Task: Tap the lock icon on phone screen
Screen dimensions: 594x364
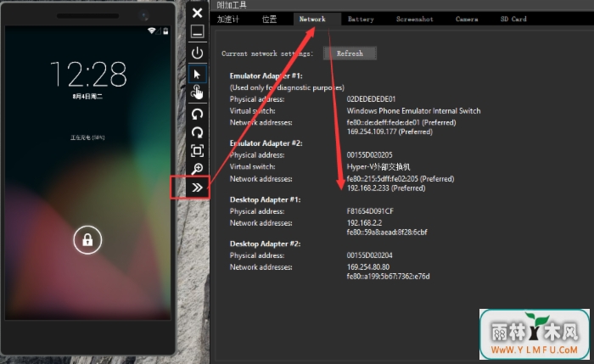Action: coord(87,240)
